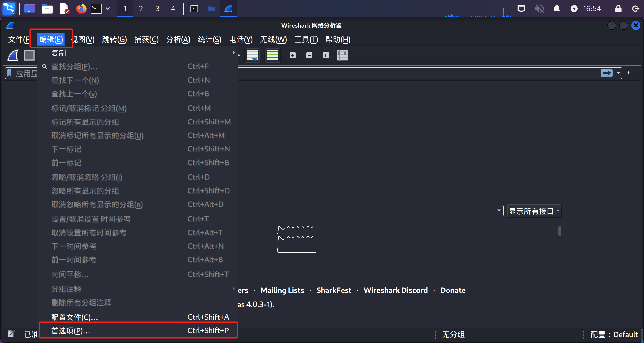The image size is (644, 343).
Task: Click the zoom in plus toolbar icon
Action: [x=292, y=55]
